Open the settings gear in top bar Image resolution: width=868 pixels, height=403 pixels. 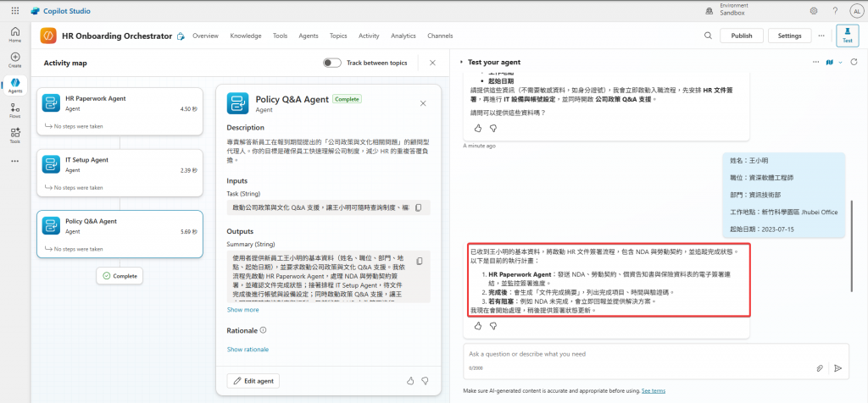814,11
